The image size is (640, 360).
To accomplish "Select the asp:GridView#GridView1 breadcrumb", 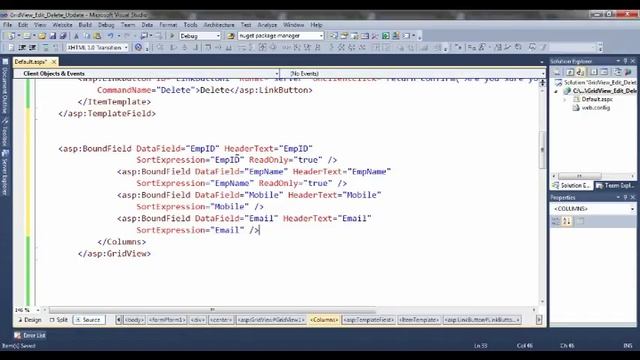I will point(271,320).
